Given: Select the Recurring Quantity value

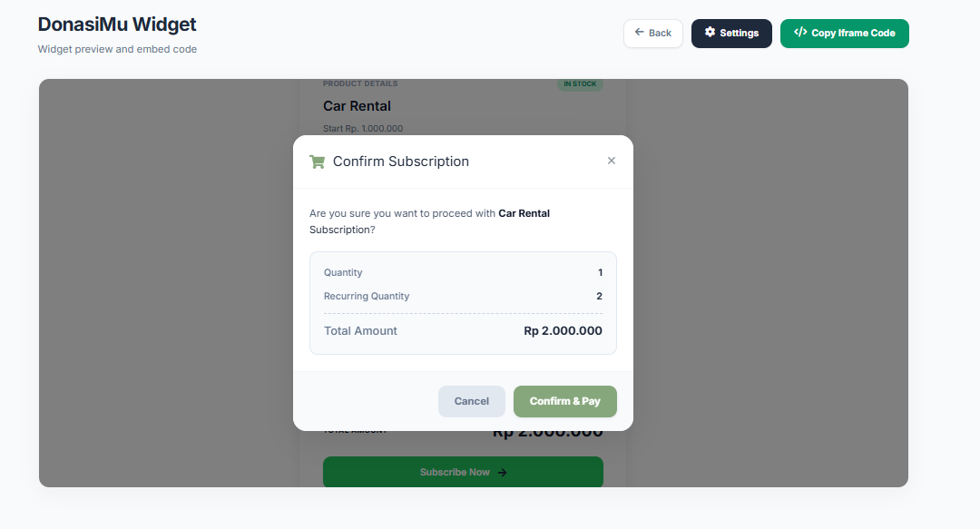Looking at the screenshot, I should tap(600, 296).
